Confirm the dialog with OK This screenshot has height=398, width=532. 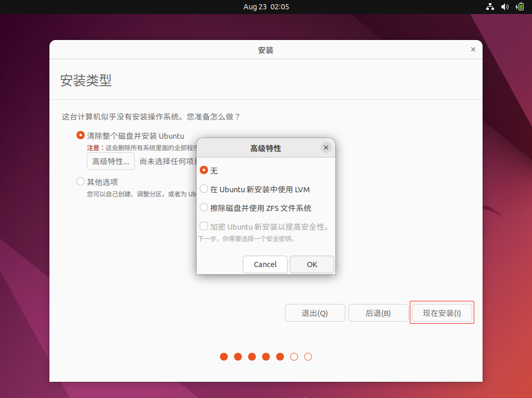(x=312, y=264)
